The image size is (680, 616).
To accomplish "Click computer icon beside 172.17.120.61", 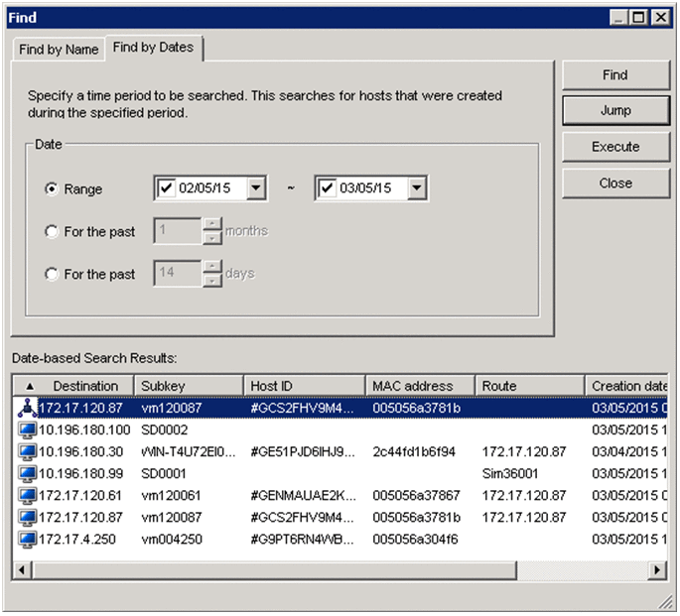I will (x=28, y=495).
